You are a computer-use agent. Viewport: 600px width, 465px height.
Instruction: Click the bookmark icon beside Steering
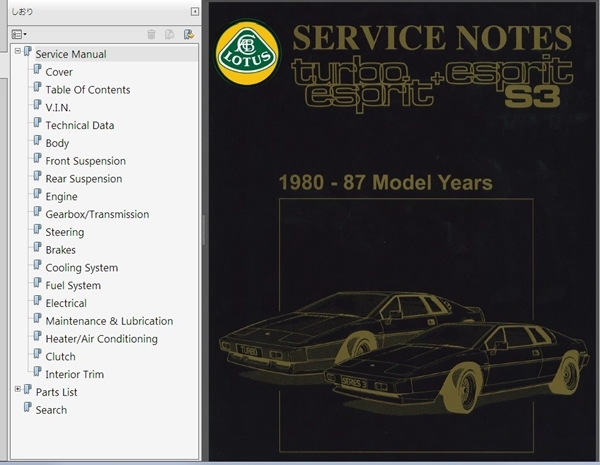38,229
